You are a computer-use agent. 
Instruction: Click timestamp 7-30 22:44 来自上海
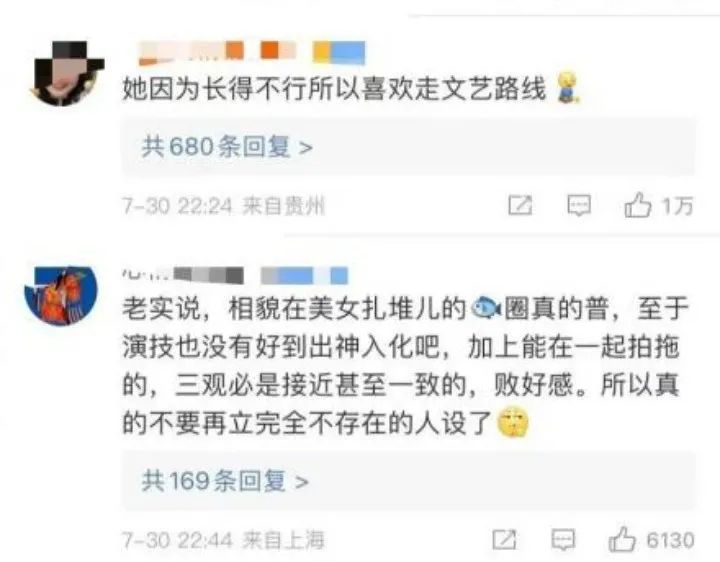224,540
